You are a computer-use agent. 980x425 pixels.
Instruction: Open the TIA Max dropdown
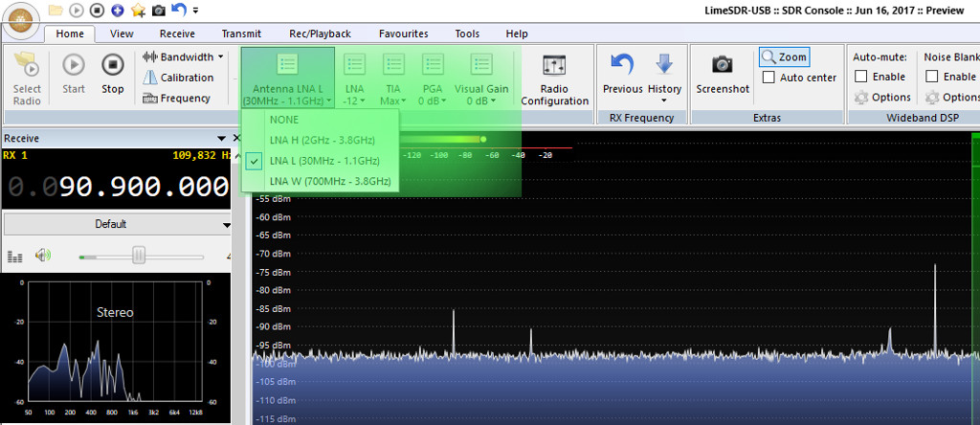pyautogui.click(x=393, y=78)
